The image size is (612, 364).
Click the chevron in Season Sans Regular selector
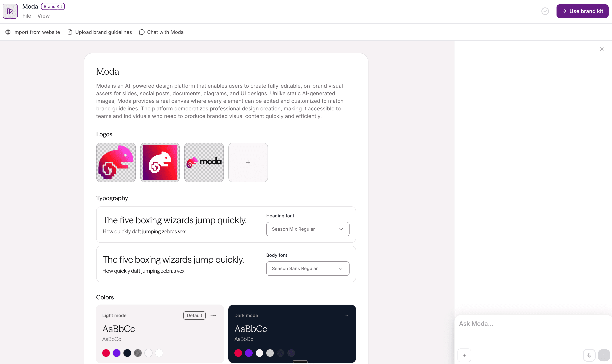click(x=341, y=269)
